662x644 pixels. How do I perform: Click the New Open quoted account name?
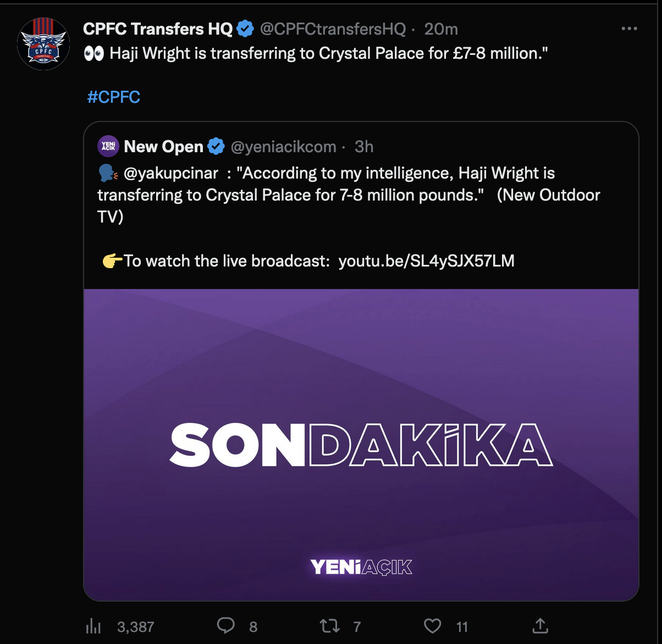coord(163,147)
